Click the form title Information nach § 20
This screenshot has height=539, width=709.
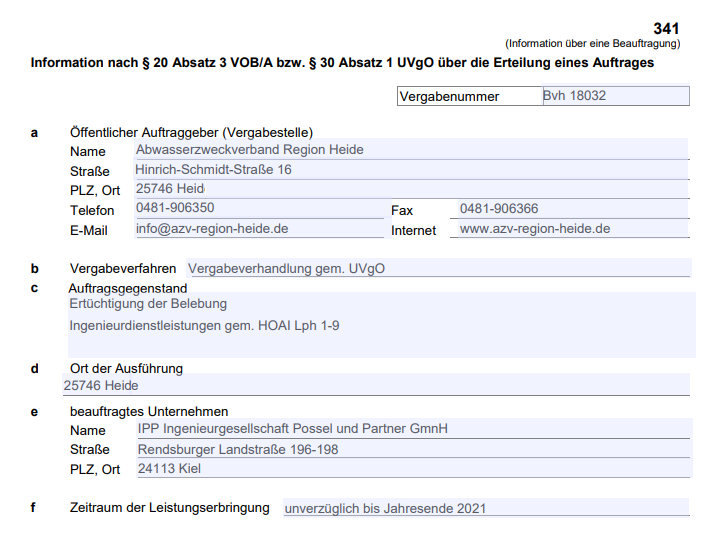pyautogui.click(x=342, y=63)
